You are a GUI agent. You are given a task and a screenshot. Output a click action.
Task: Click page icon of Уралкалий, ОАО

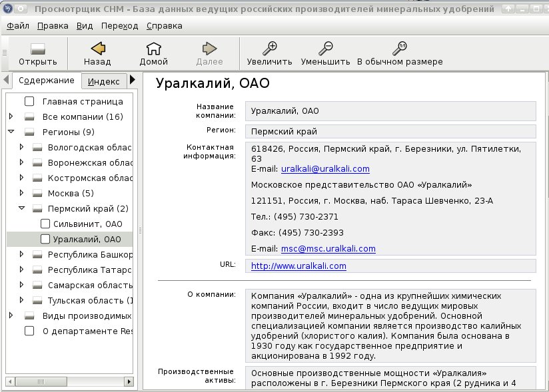click(x=45, y=239)
